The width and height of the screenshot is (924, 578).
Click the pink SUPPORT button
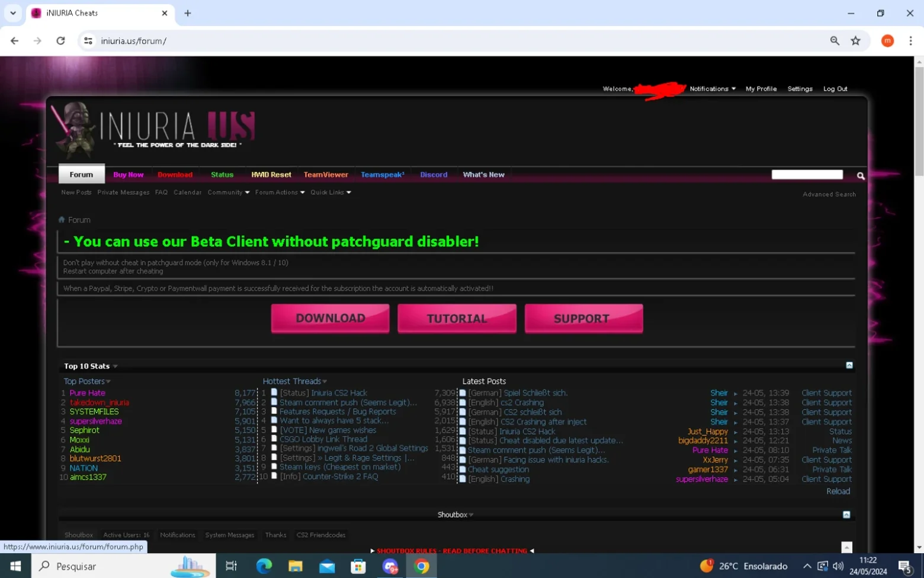point(583,318)
